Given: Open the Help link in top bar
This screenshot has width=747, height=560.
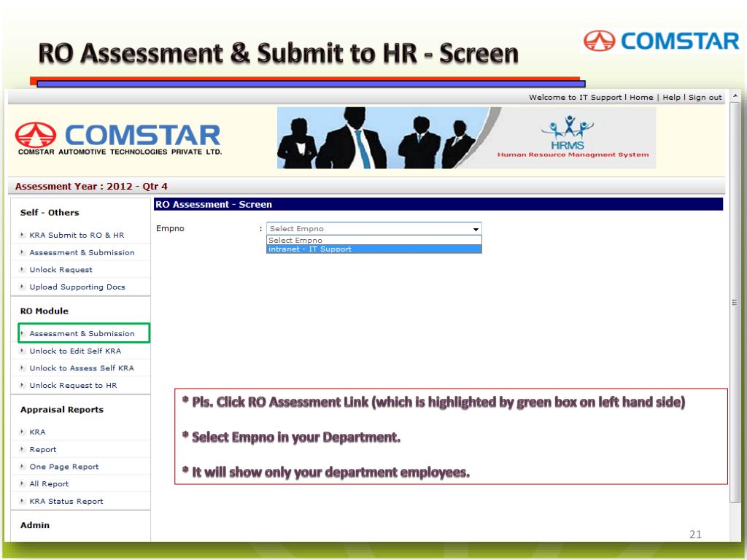Looking at the screenshot, I should pyautogui.click(x=671, y=97).
